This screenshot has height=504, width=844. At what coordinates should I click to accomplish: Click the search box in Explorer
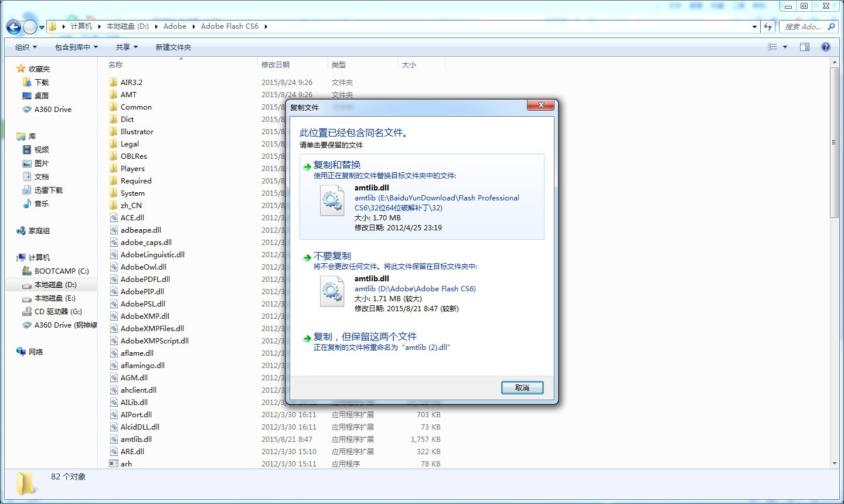[x=803, y=26]
